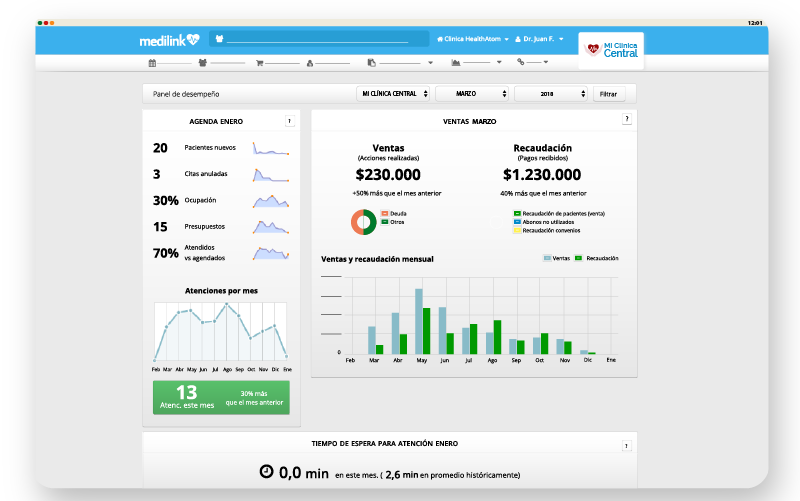Click the Otros legend swatch
Viewport: 800px width, 501px height.
tap(385, 222)
